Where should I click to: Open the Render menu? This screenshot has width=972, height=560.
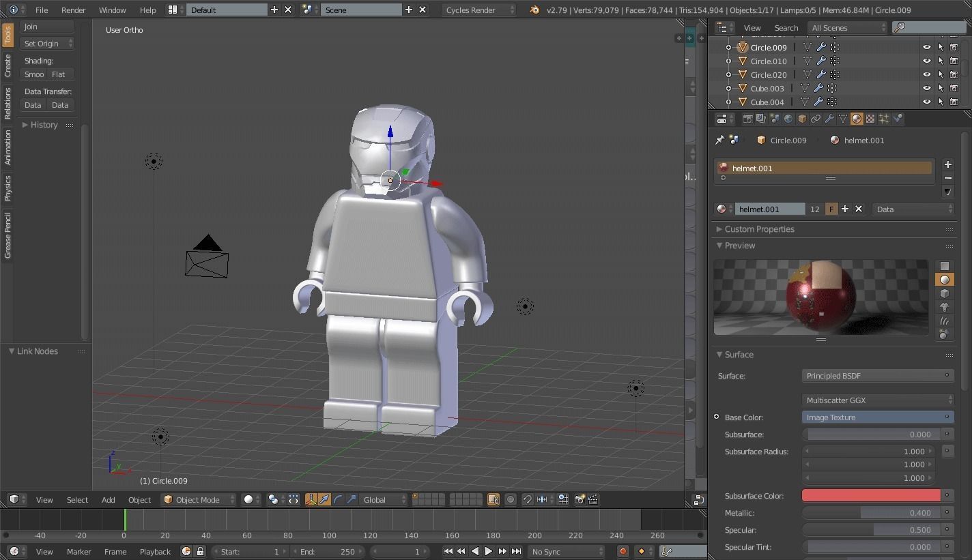[74, 10]
